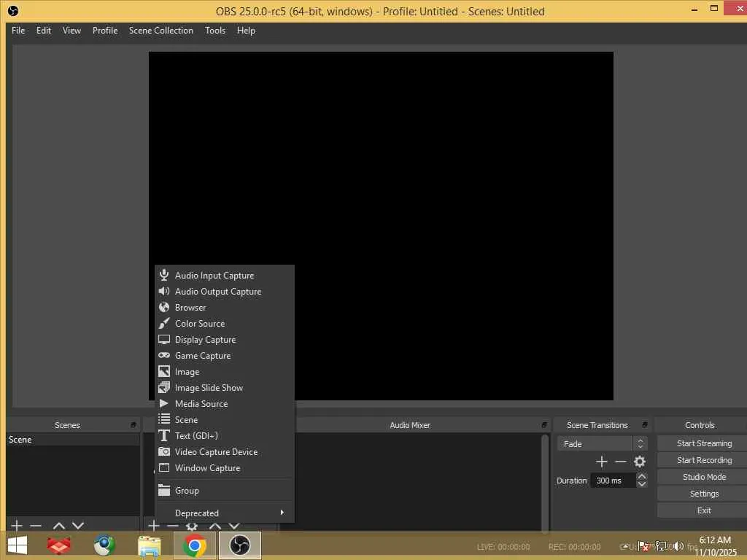The image size is (747, 560).
Task: Open the Fade transition dropdown
Action: pyautogui.click(x=602, y=444)
